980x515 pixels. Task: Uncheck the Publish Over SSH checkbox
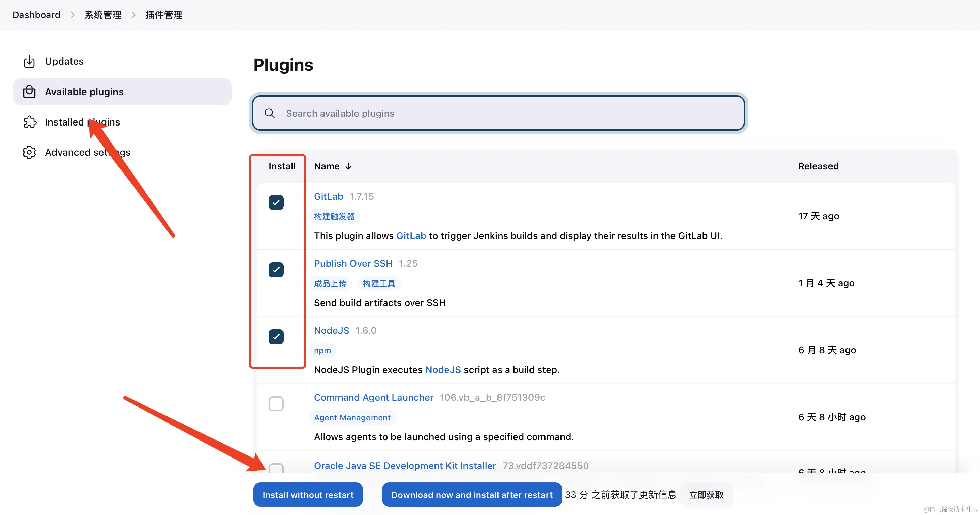(276, 270)
